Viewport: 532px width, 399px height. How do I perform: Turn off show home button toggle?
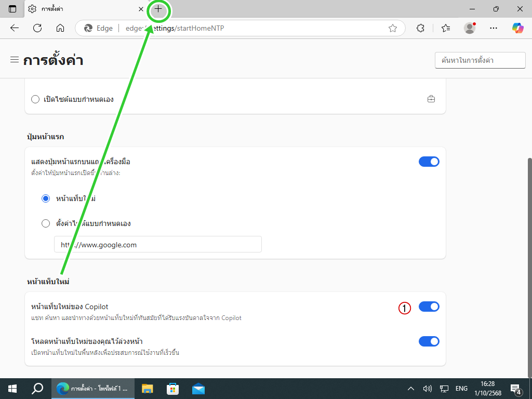429,162
